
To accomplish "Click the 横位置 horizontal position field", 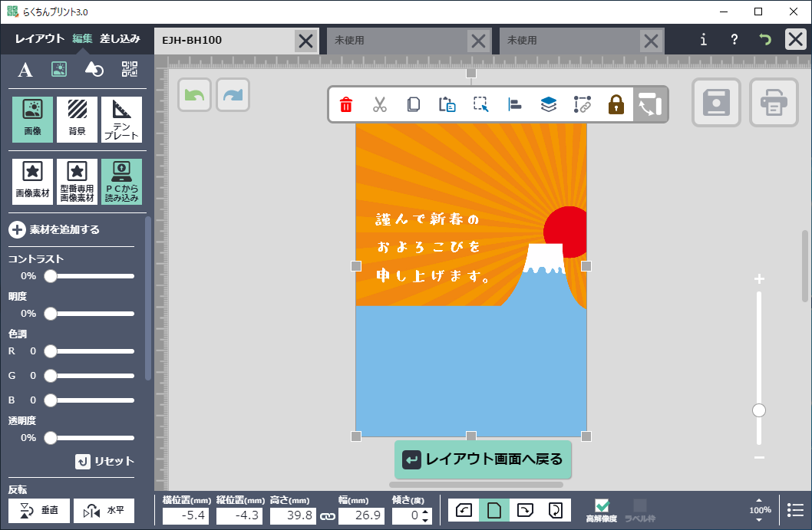I will point(186,515).
